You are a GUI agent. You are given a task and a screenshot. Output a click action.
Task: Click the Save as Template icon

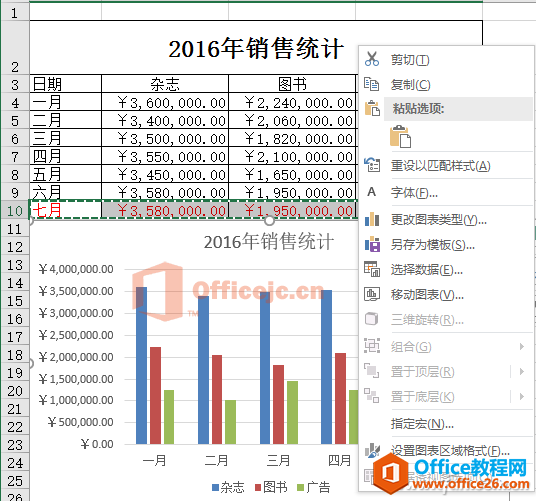372,244
